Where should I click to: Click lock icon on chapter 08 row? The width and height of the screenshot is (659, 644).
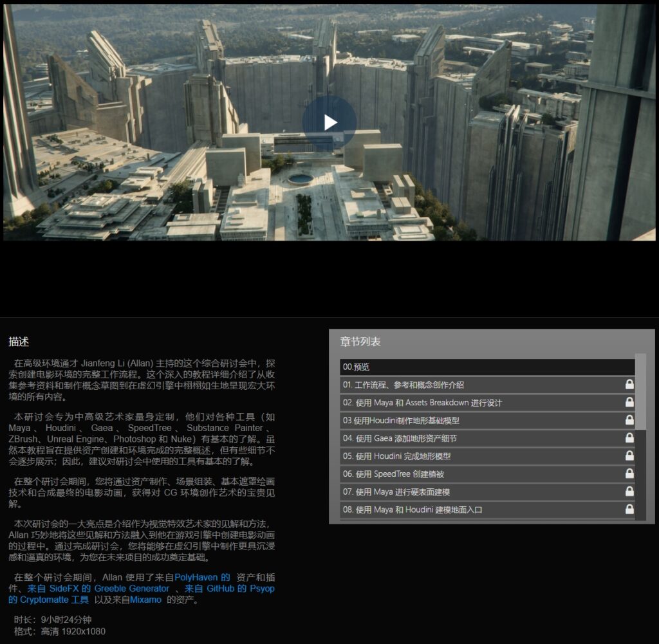pyautogui.click(x=629, y=509)
